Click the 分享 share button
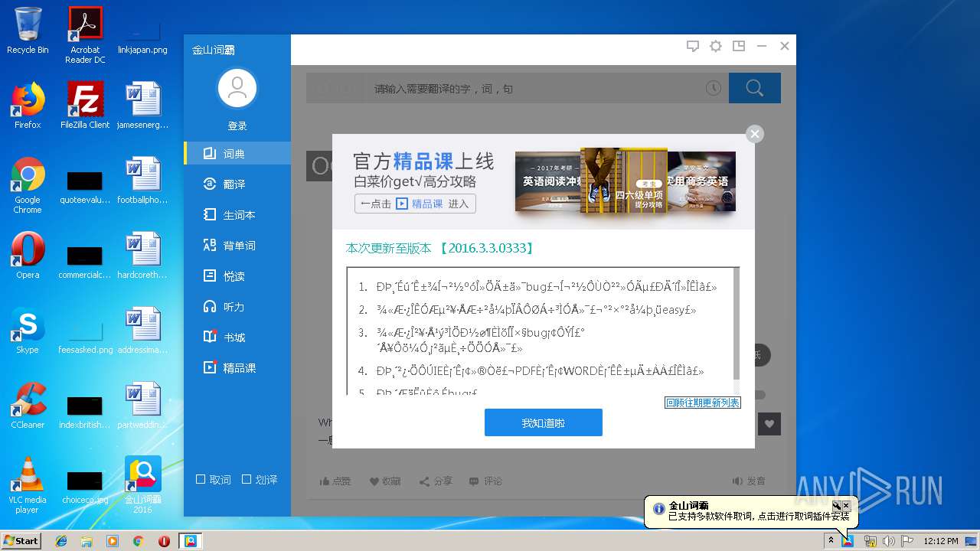 click(x=436, y=481)
